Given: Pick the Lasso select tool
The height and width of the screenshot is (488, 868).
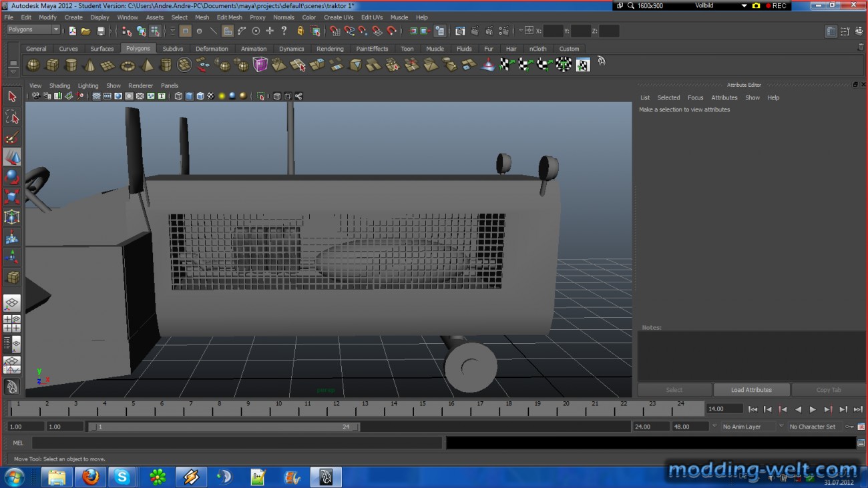Looking at the screenshot, I should (x=12, y=117).
